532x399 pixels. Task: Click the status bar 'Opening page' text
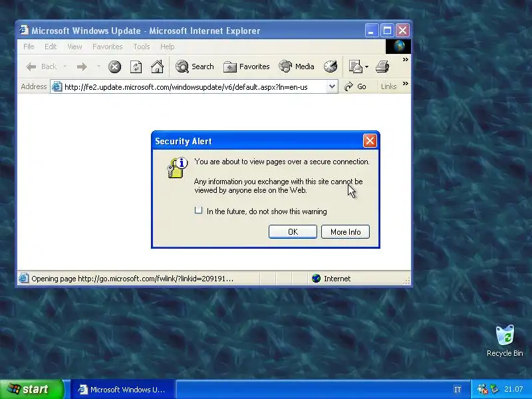point(132,279)
